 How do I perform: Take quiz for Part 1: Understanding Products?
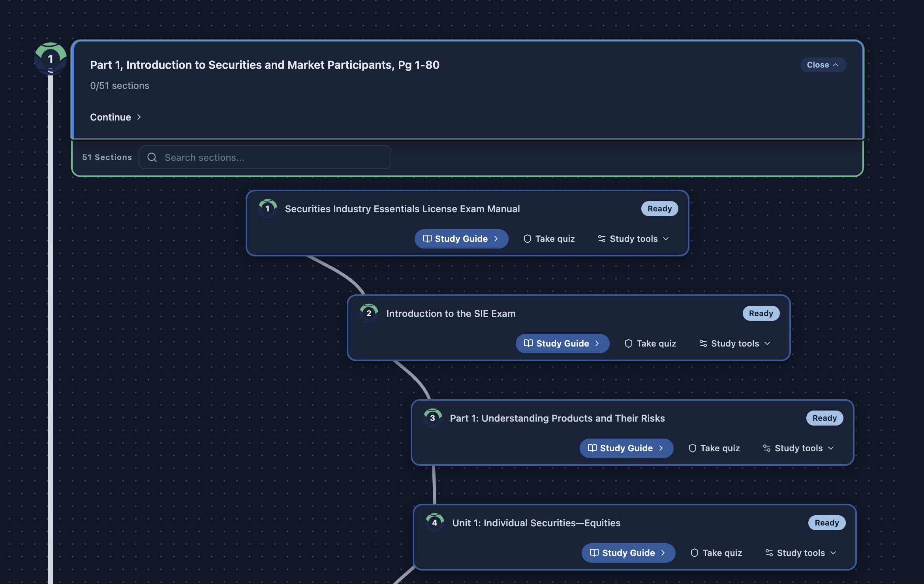(x=714, y=448)
